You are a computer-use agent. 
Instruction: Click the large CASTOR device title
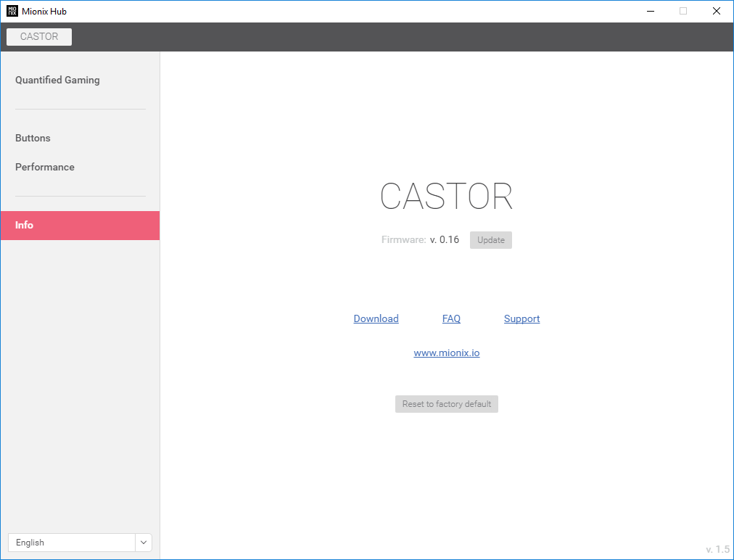(447, 196)
